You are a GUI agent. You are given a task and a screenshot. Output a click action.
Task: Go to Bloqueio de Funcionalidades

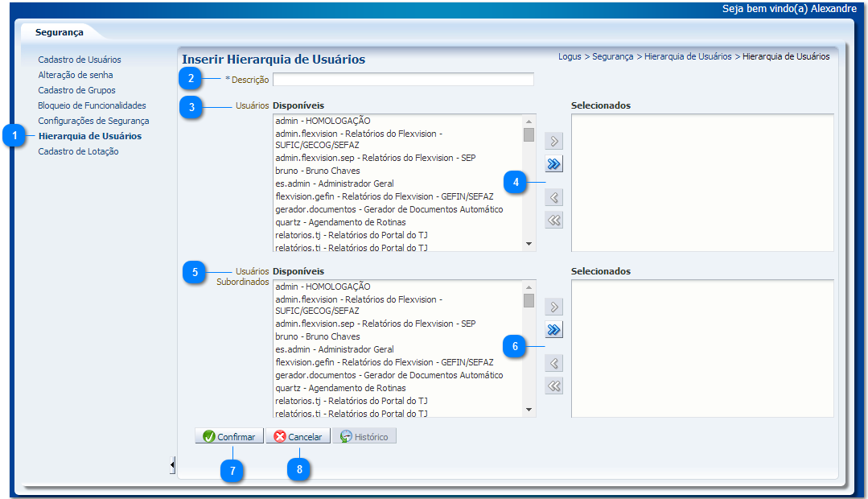[92, 105]
